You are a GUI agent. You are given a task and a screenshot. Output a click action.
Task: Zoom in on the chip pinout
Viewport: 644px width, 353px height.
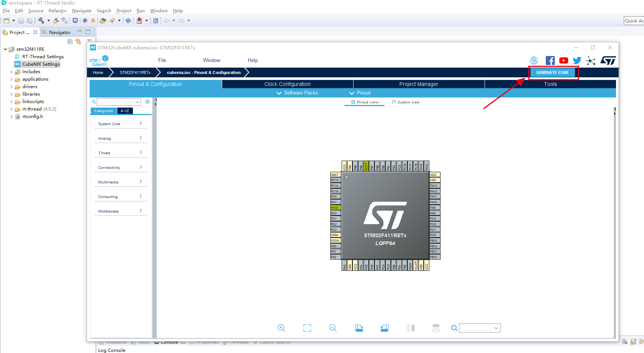281,328
